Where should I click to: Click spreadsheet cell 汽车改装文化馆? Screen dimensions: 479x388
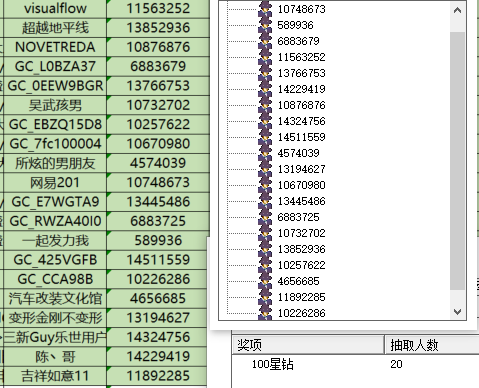click(x=55, y=298)
